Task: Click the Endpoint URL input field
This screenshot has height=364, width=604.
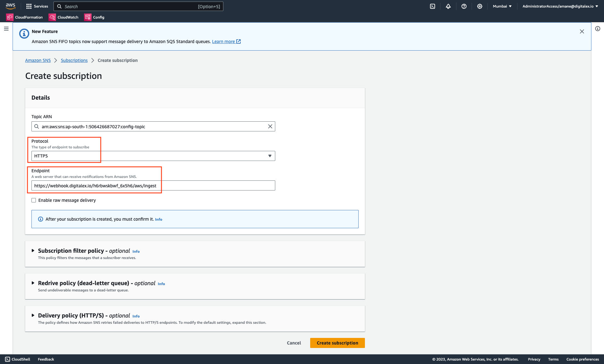Action: [153, 185]
